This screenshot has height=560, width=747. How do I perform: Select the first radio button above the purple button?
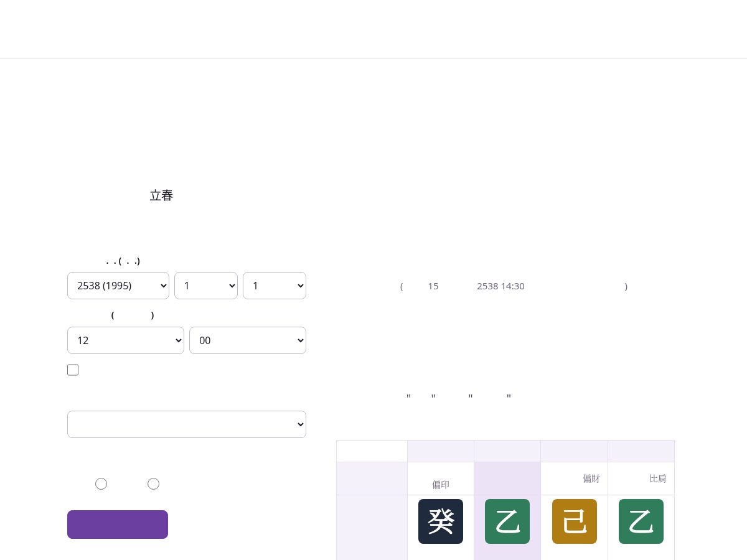pos(101,483)
